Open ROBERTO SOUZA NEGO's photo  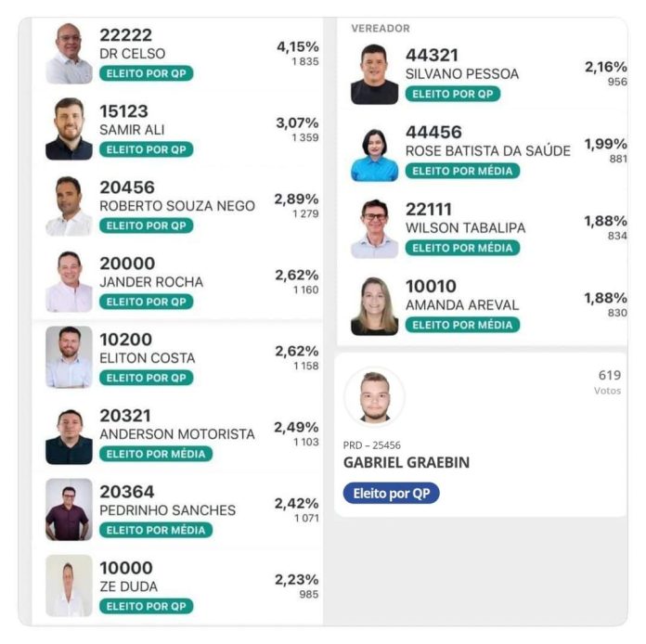[x=69, y=206]
